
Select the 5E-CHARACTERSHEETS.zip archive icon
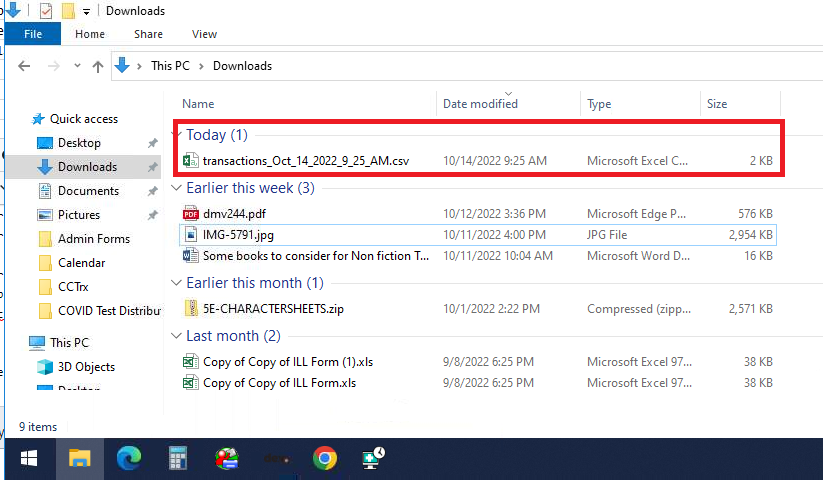[x=192, y=308]
